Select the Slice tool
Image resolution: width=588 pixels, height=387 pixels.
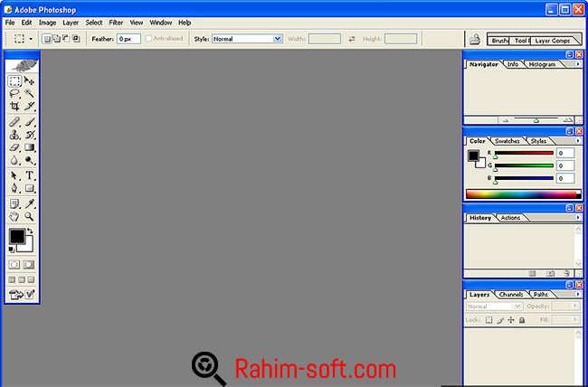(x=29, y=106)
